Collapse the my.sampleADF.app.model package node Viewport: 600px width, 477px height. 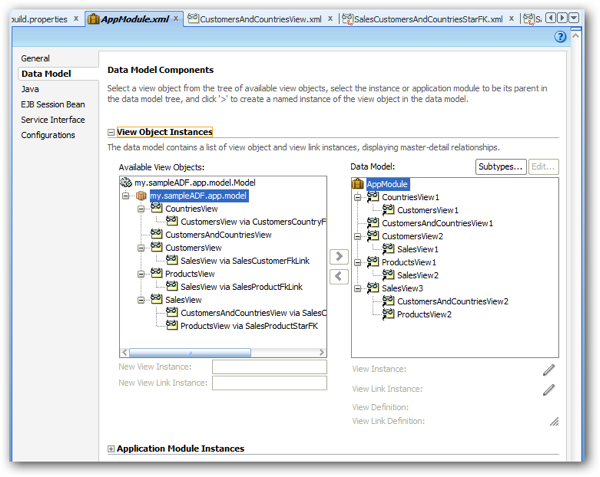click(126, 196)
